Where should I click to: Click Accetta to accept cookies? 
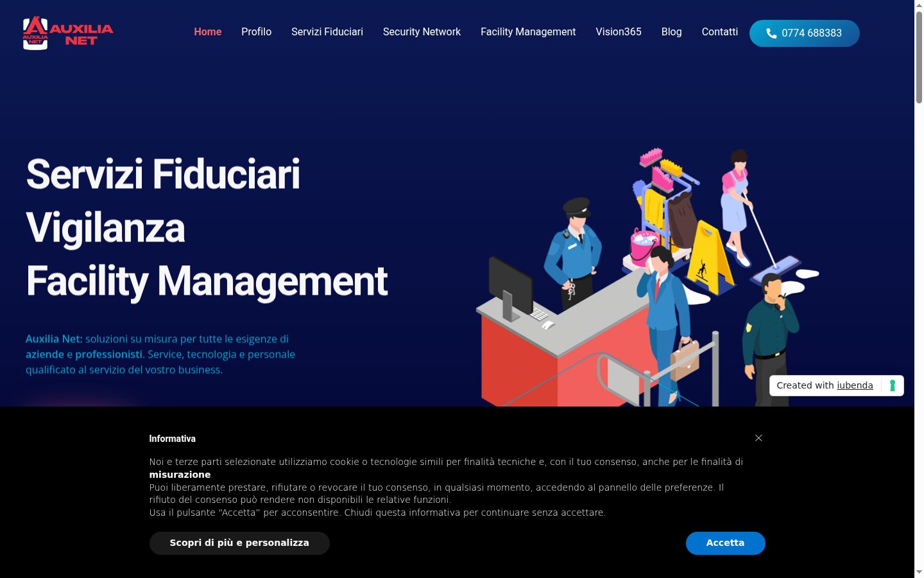[x=726, y=543]
